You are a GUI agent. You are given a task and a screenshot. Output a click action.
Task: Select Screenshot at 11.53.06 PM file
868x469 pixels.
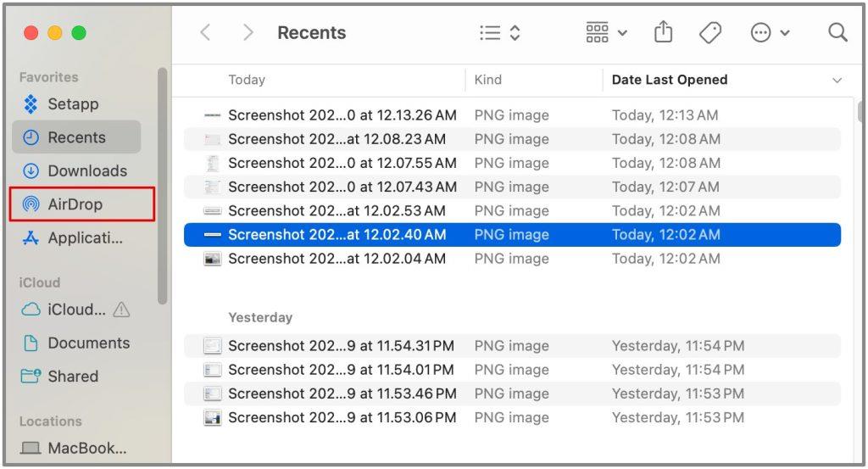pos(512,417)
